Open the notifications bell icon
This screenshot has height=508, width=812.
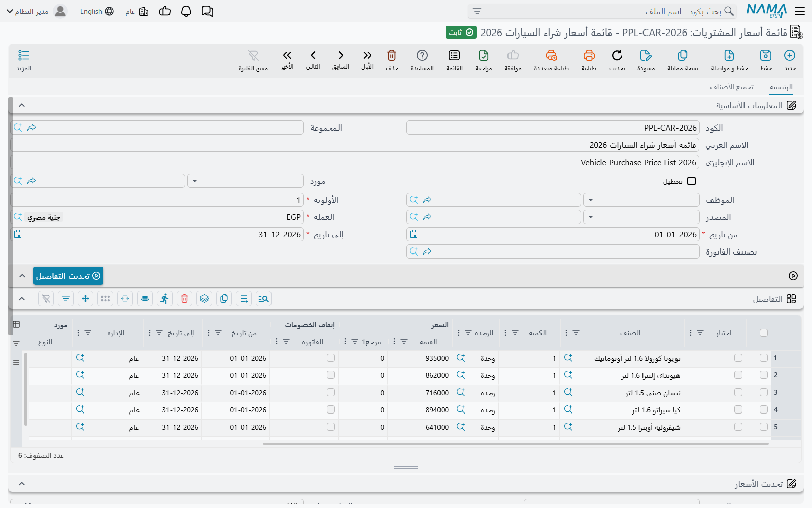(x=186, y=11)
